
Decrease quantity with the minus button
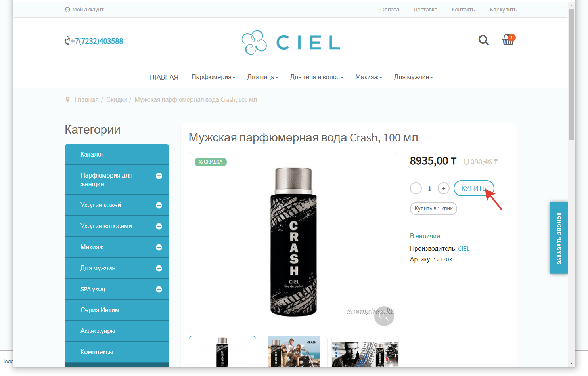(416, 189)
